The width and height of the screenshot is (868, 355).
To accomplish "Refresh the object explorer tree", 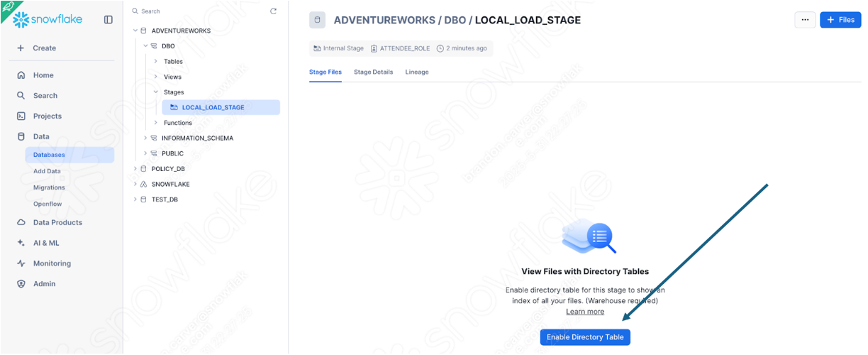I will 274,11.
